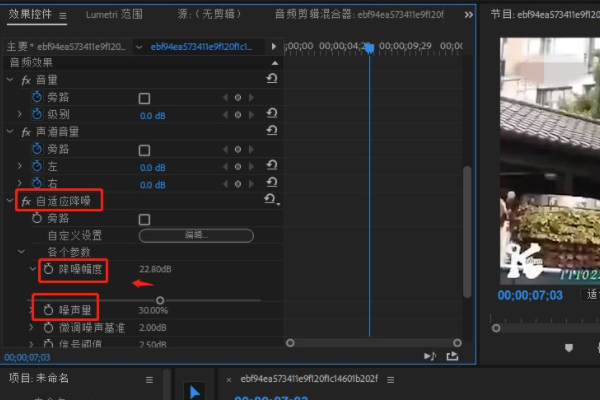The height and width of the screenshot is (400, 600).
Task: Click the program monitor 00;00;07;03 timecode
Action: point(530,296)
